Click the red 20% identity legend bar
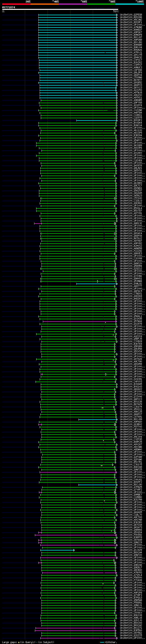 pos(16,4)
